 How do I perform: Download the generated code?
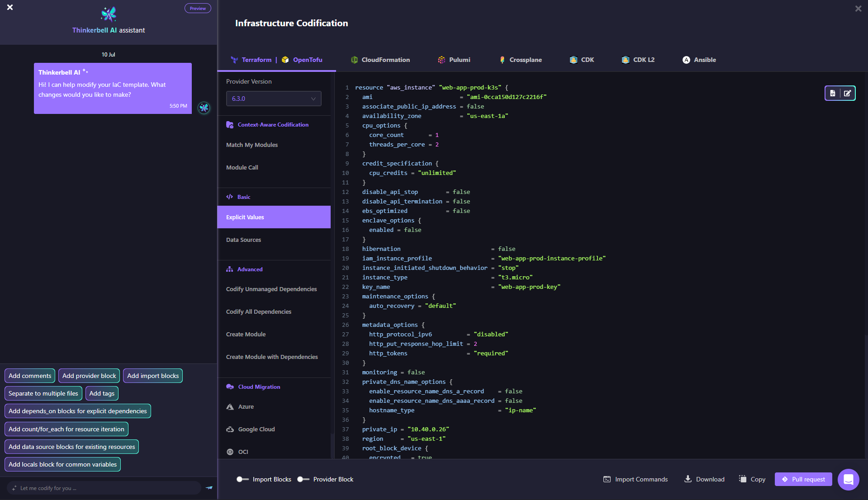[x=704, y=479]
